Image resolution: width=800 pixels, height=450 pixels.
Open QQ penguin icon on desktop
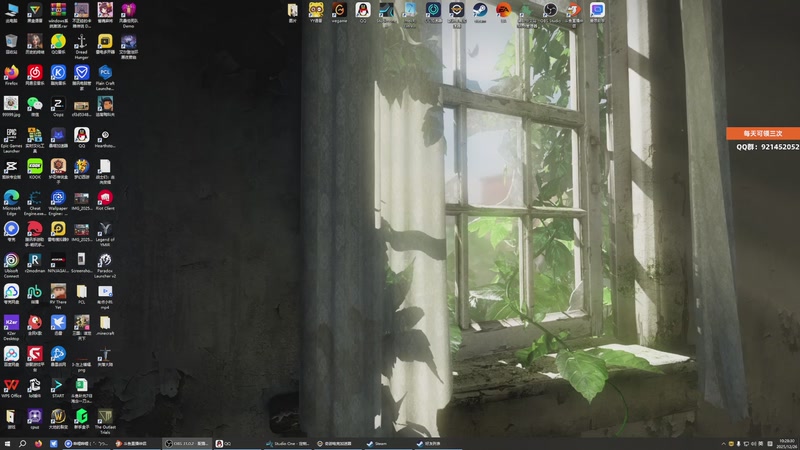pyautogui.click(x=82, y=138)
